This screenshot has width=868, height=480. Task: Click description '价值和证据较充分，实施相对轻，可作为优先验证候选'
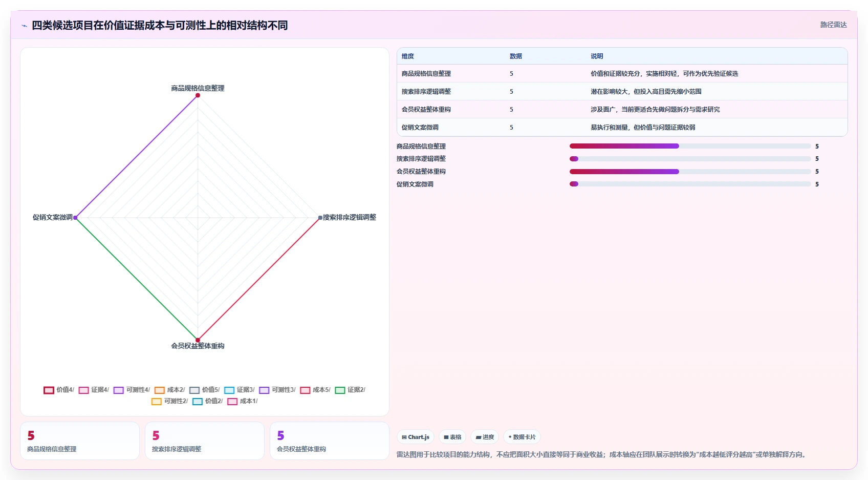point(664,74)
